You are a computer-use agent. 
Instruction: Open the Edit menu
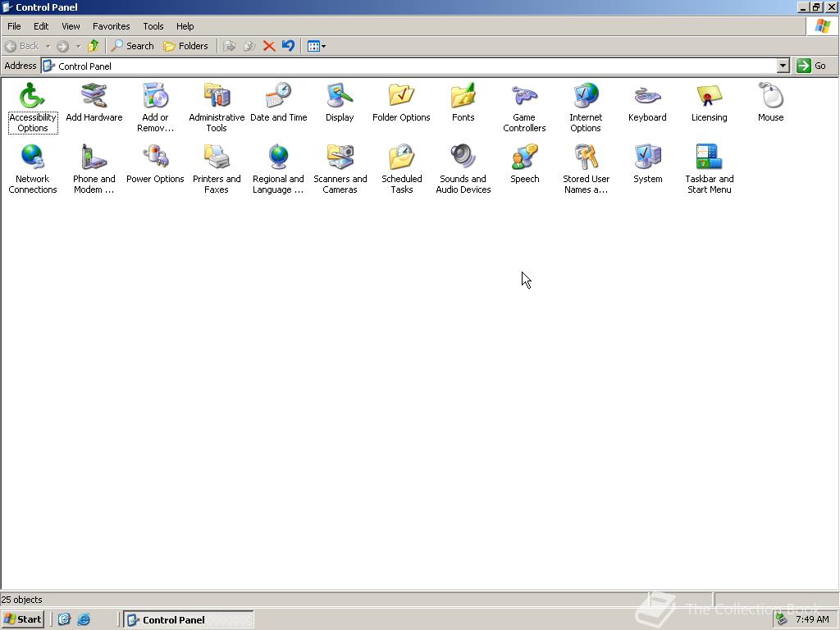pos(41,26)
